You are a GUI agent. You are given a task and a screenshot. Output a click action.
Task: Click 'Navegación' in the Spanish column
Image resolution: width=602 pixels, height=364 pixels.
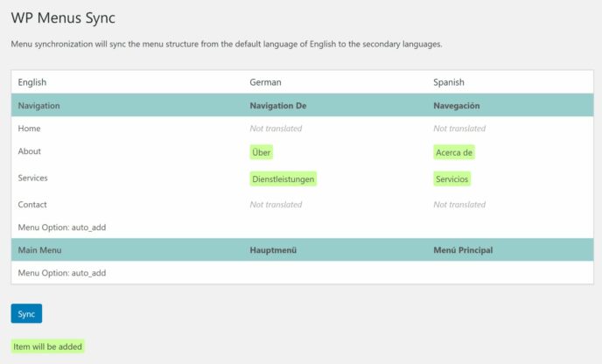click(x=457, y=106)
